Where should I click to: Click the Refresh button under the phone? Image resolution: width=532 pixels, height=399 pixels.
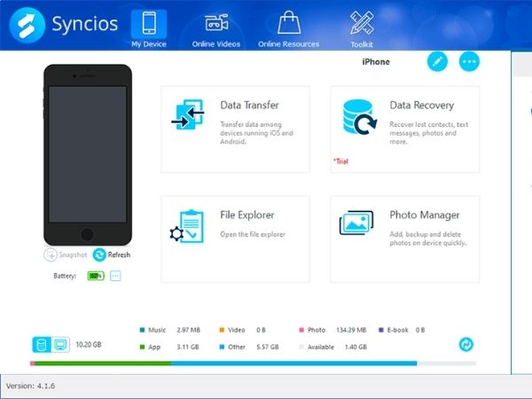click(112, 254)
